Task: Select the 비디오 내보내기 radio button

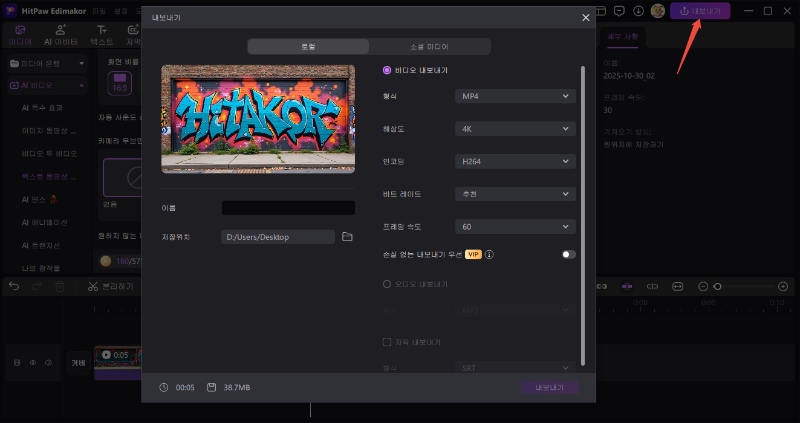Action: [387, 70]
